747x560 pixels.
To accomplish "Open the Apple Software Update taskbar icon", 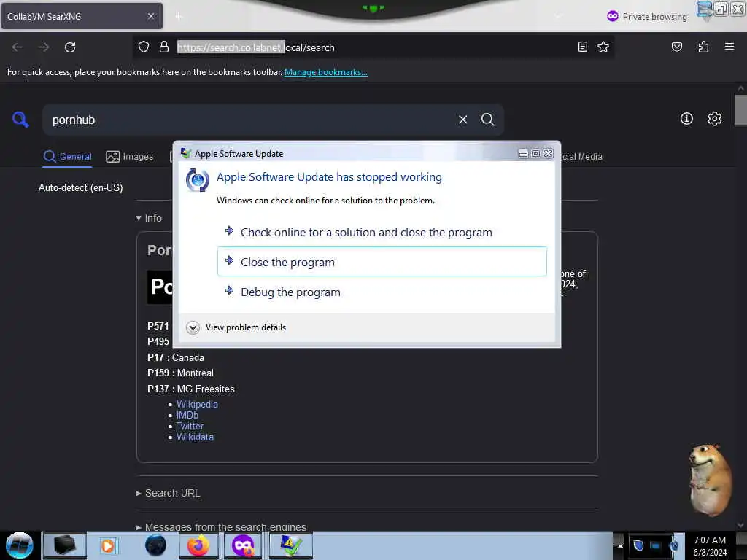I will tap(290, 545).
